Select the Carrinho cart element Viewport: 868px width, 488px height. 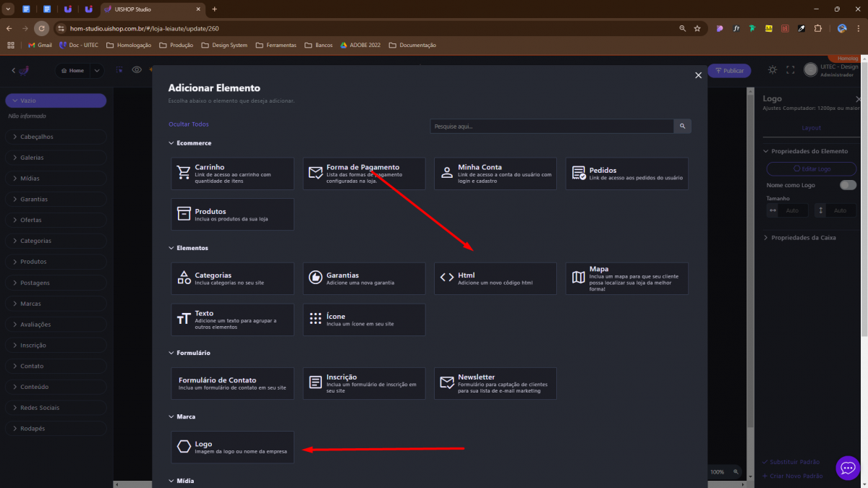coord(232,174)
